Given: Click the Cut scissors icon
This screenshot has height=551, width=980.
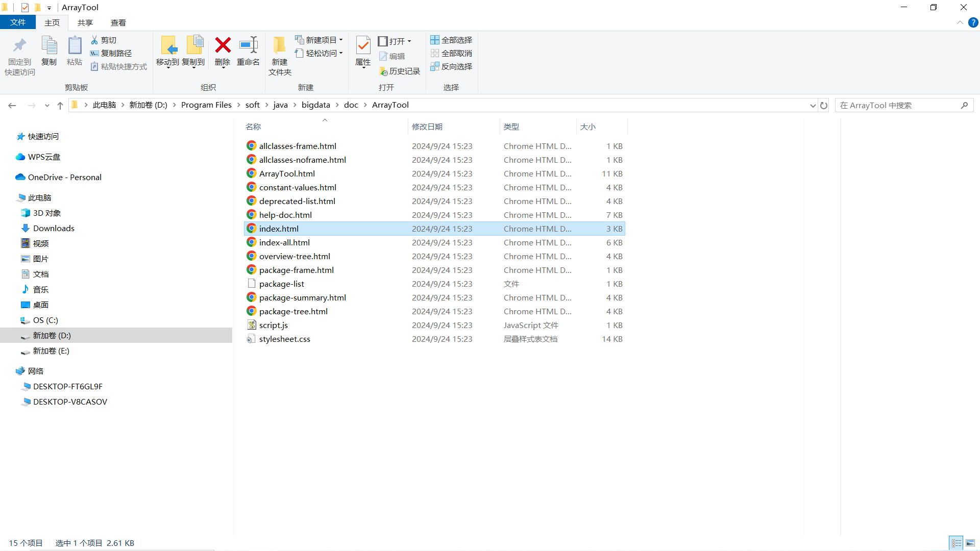Looking at the screenshot, I should pos(94,40).
